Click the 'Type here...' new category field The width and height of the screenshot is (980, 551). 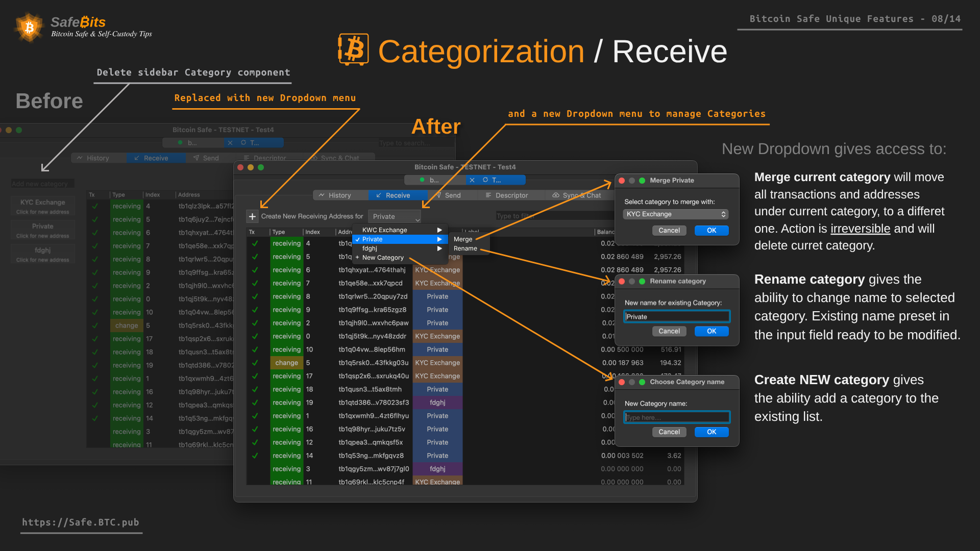[x=677, y=417]
